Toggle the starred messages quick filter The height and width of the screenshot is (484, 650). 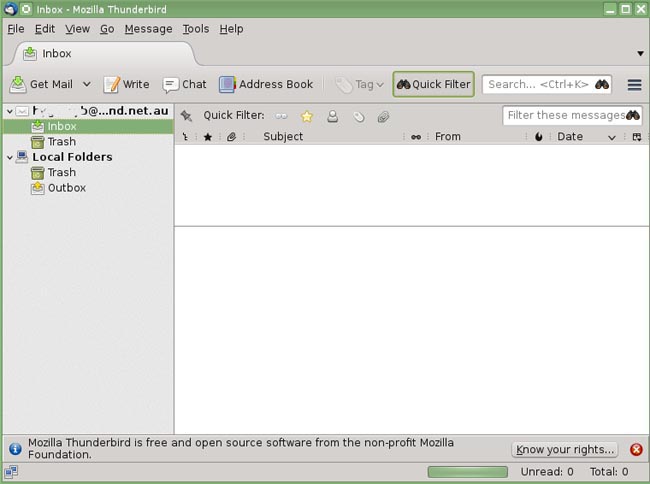tap(307, 116)
